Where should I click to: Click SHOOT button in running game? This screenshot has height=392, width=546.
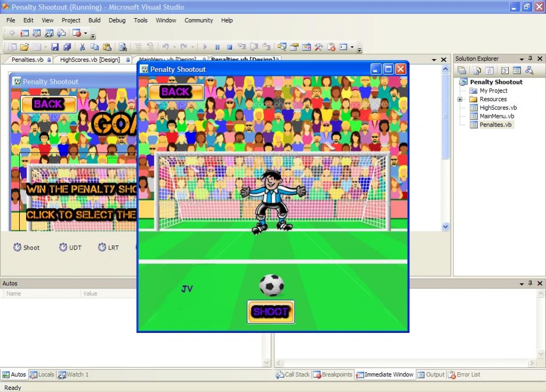click(x=271, y=312)
